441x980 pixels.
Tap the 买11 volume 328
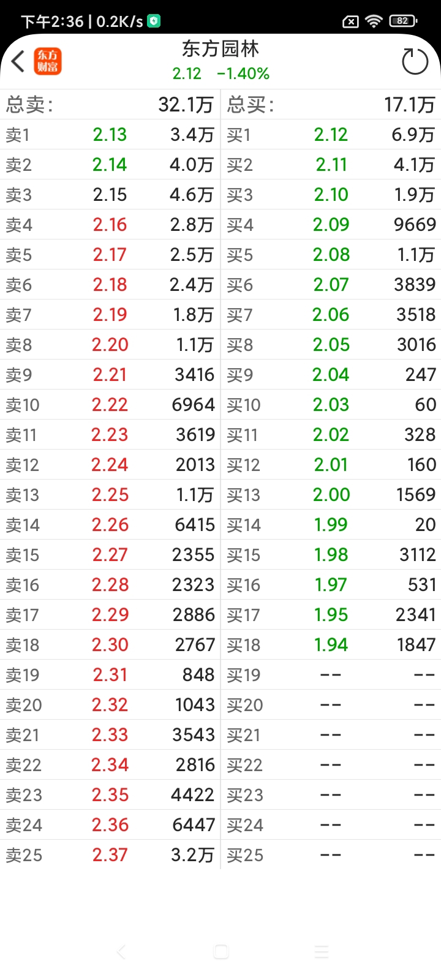(420, 435)
